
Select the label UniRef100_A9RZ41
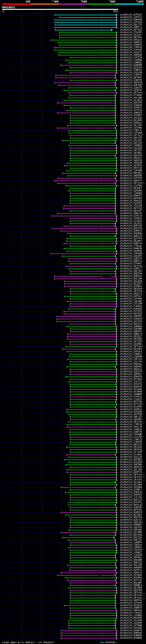click(131, 42)
